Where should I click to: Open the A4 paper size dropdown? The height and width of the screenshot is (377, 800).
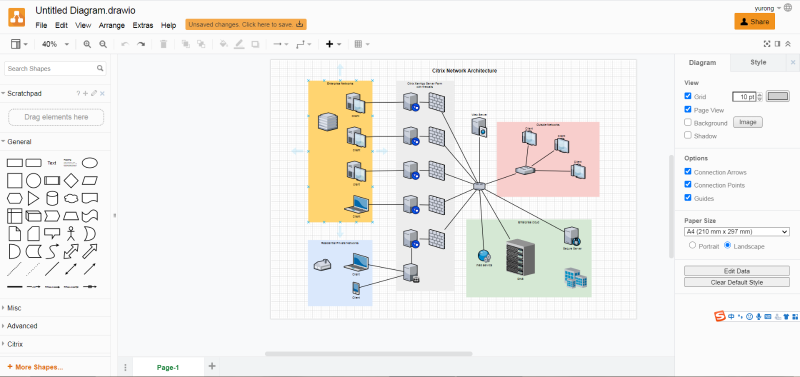737,232
